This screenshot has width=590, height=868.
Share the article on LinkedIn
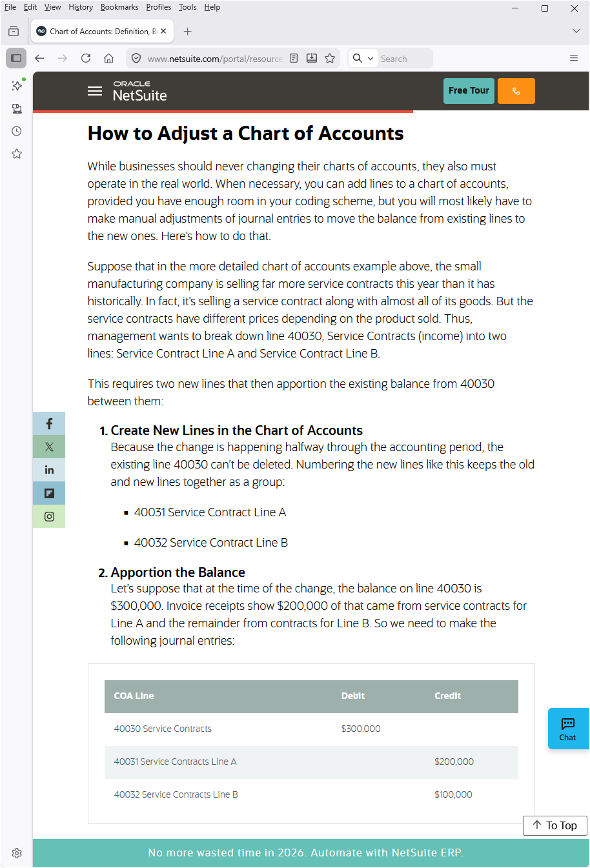pos(49,470)
